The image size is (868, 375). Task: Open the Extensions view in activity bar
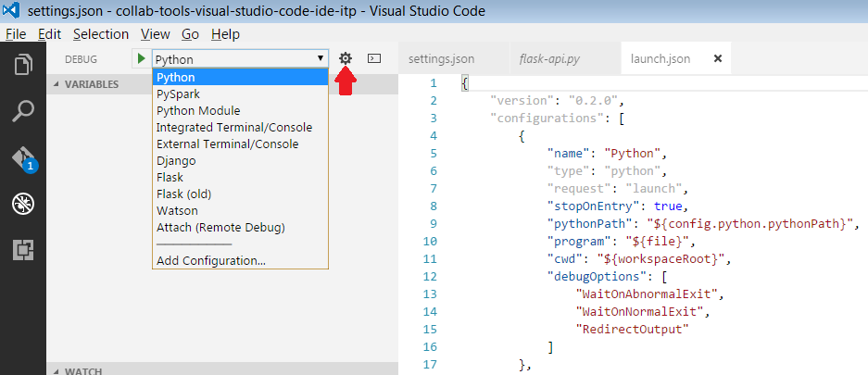point(23,251)
